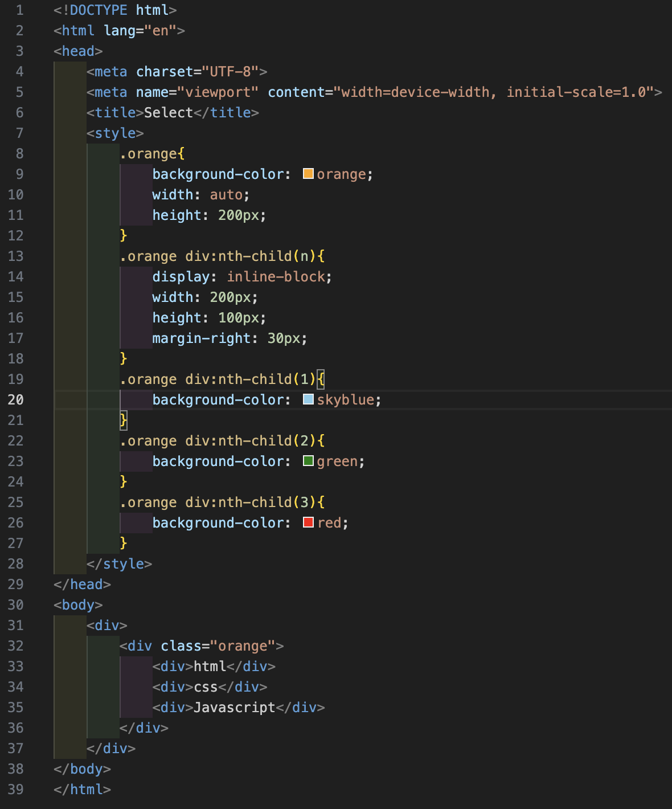This screenshot has height=809, width=672.
Task: Click the opening style tag
Action: tap(115, 133)
